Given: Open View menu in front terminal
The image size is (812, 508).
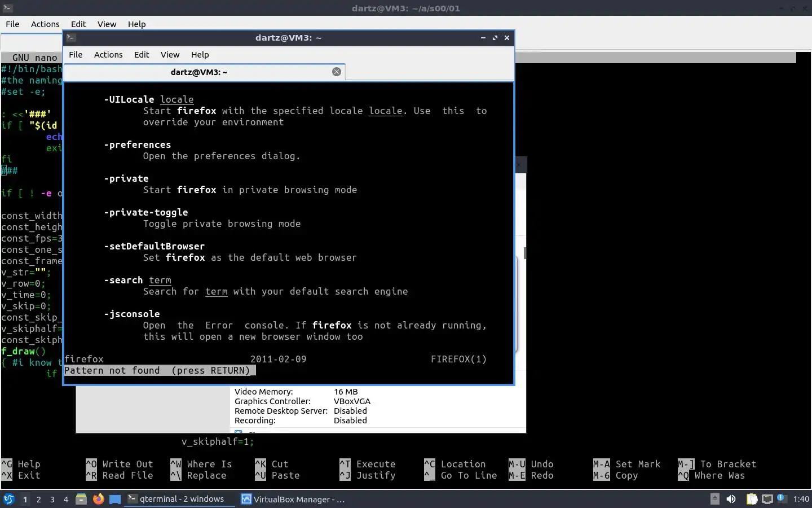Looking at the screenshot, I should click(170, 55).
